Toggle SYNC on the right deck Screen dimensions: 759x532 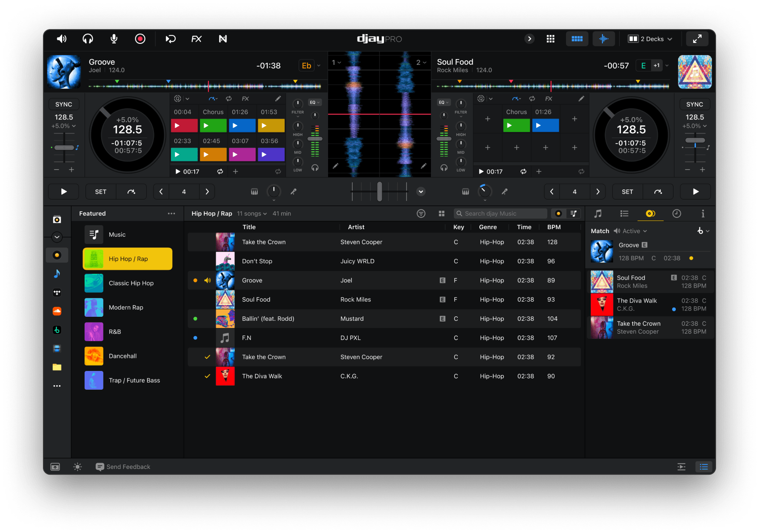pyautogui.click(x=695, y=104)
